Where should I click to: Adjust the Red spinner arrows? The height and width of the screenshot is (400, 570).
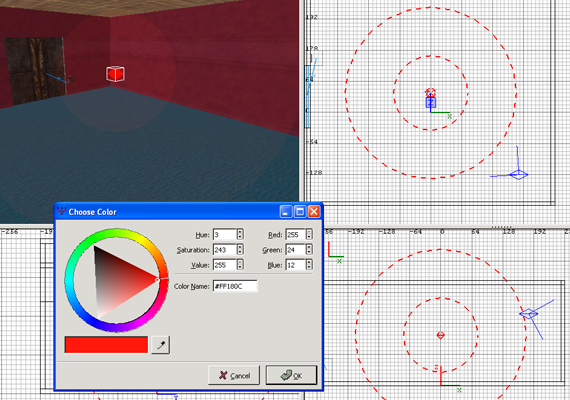309,235
